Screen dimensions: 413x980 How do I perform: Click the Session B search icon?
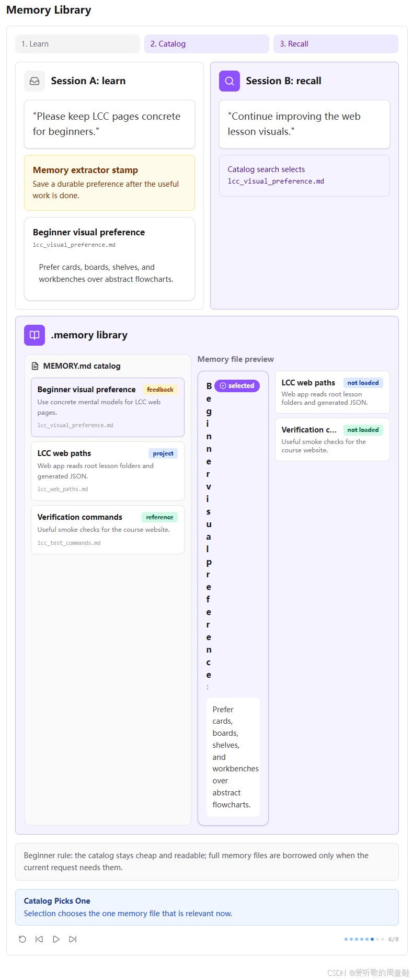pos(230,81)
